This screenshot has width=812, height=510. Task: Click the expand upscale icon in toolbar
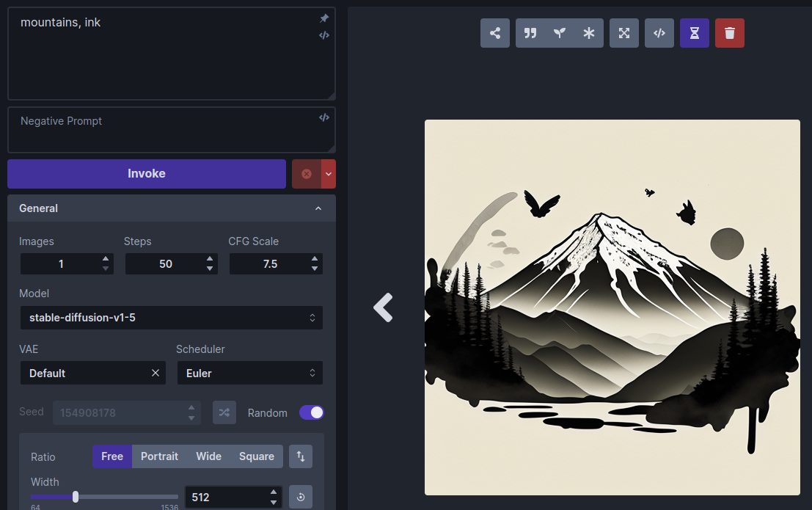click(x=624, y=33)
